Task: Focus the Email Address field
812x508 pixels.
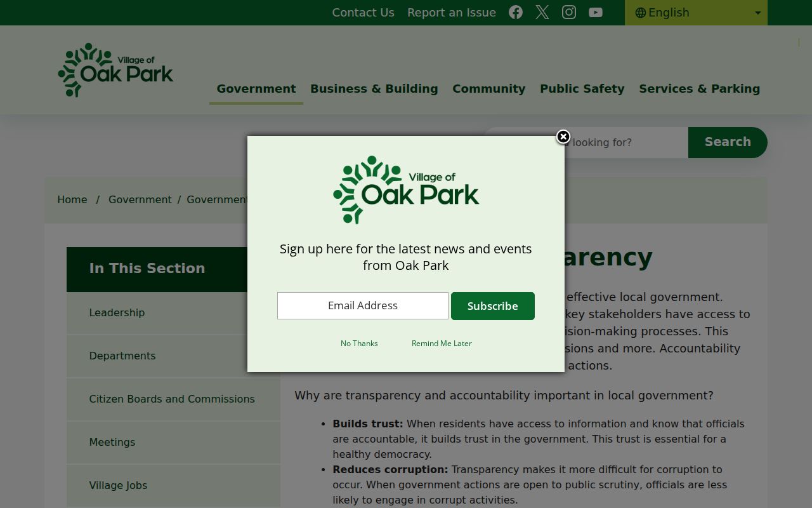Action: (363, 306)
